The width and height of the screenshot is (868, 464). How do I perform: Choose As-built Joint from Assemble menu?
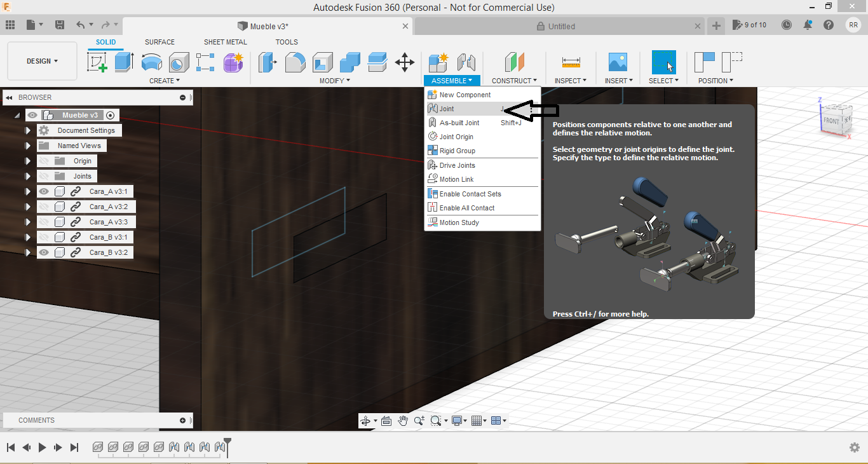pyautogui.click(x=482, y=123)
